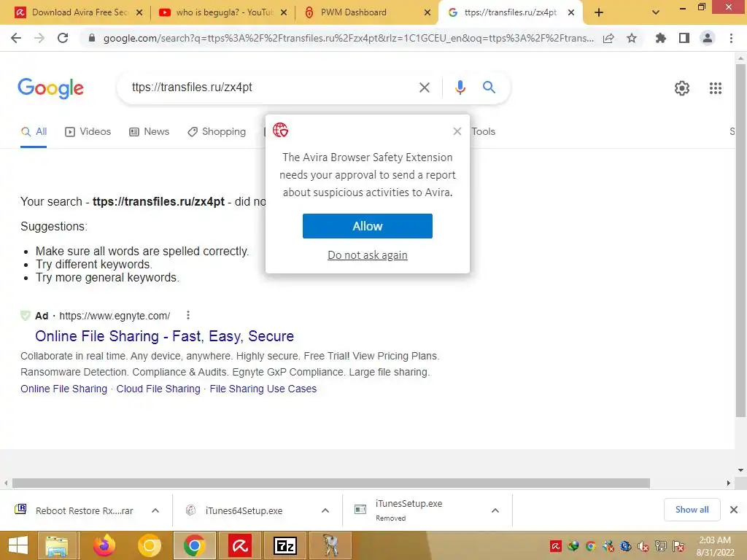
Task: Click the https://www.egnyte.com/ ad URL
Action: click(115, 316)
